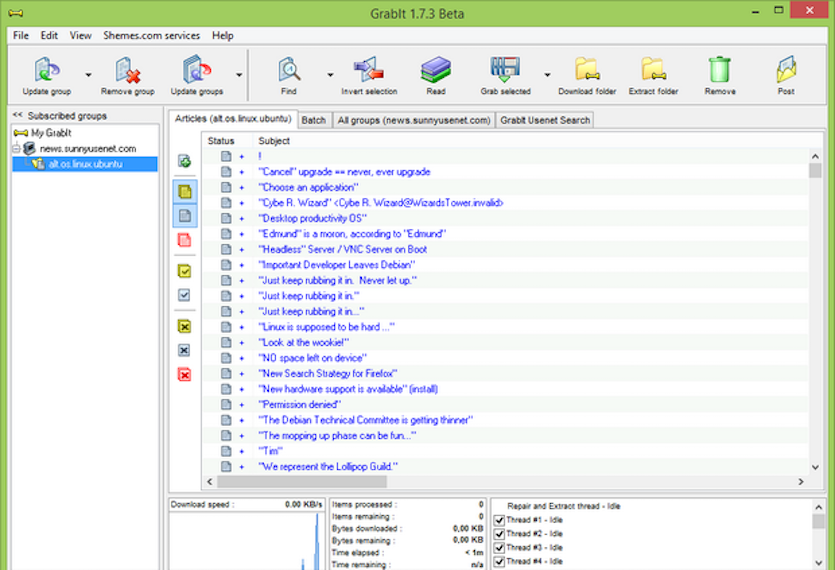Click the page icon of "Permission denied" row
The image size is (835, 570).
[x=226, y=404]
